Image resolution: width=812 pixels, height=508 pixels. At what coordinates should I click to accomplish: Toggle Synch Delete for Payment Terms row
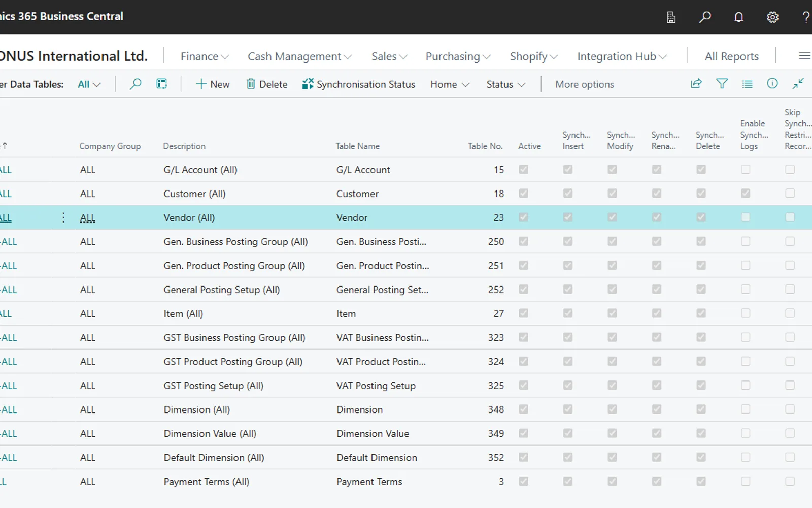pyautogui.click(x=701, y=481)
